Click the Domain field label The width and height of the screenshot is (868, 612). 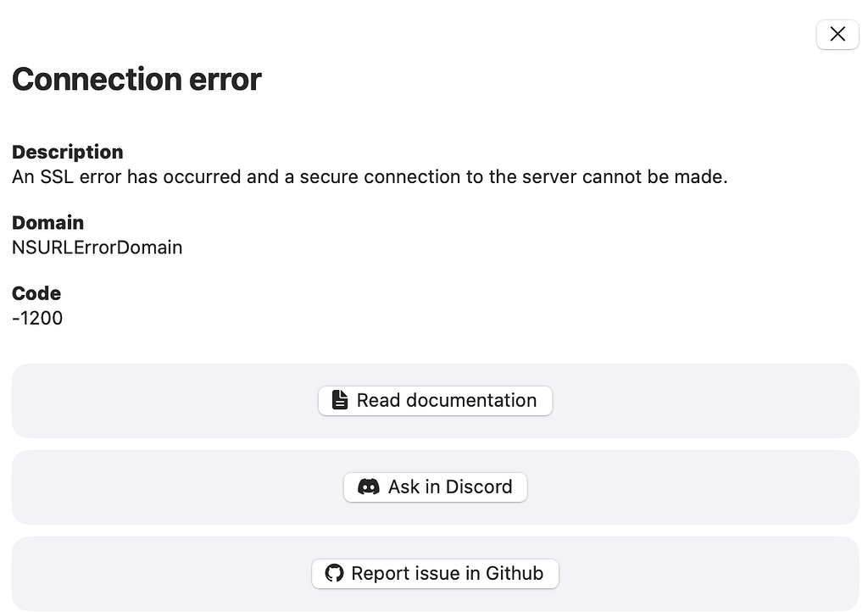[x=47, y=223]
